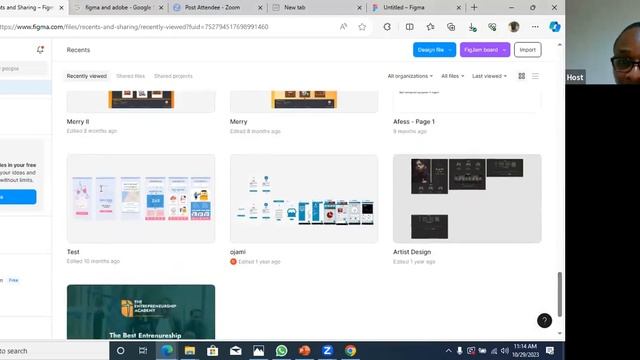Open Edge settings and more menu

coord(535,27)
